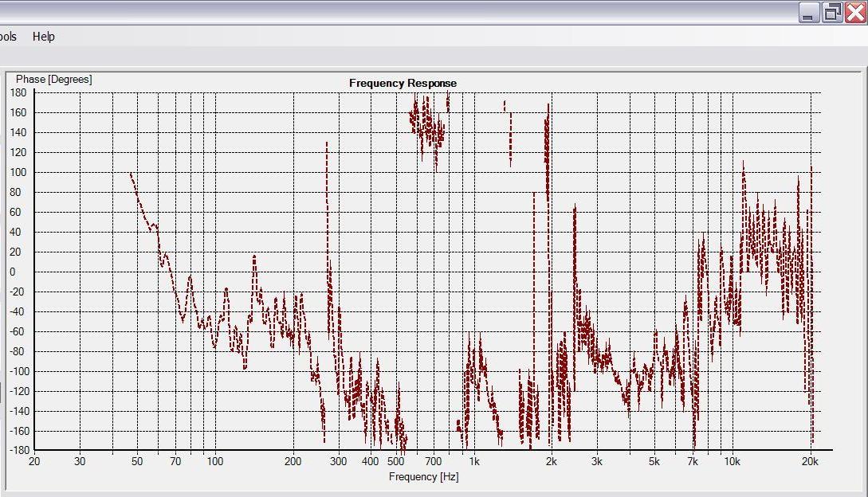Click the 20k frequency axis tick label
868x497 pixels.
pyautogui.click(x=810, y=461)
